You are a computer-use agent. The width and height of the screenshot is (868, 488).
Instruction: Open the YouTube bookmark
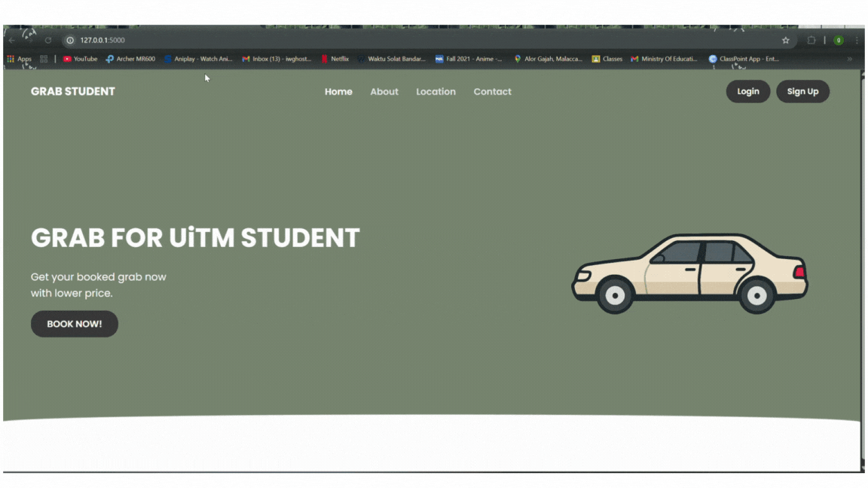click(81, 59)
